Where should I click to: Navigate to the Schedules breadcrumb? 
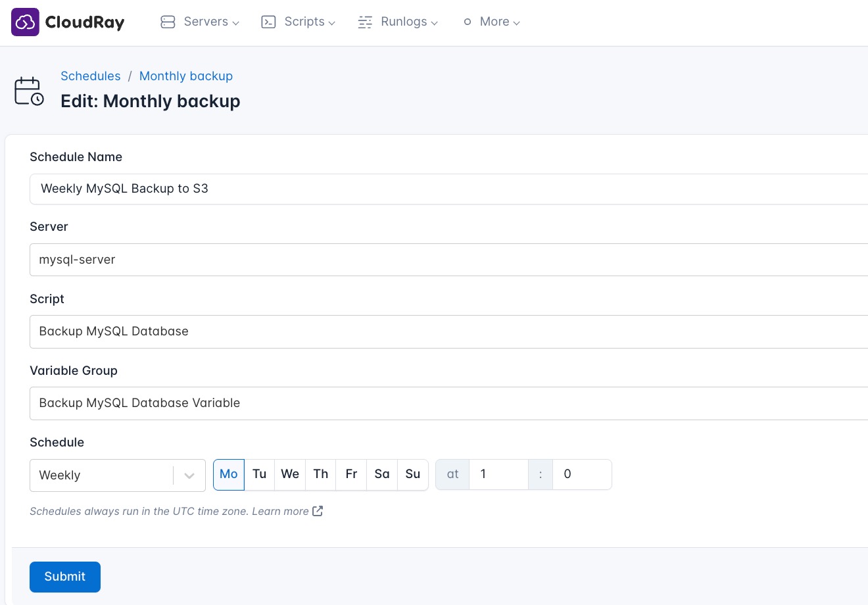pos(91,76)
